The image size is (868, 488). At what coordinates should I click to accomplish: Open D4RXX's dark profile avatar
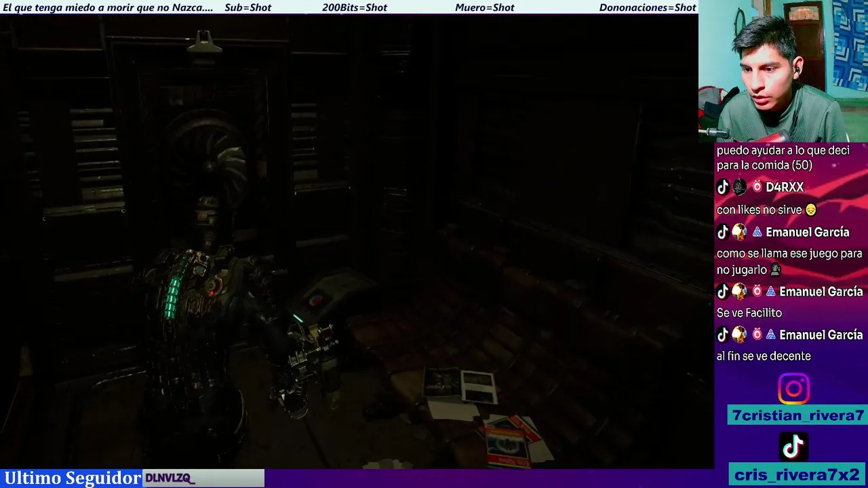(739, 187)
